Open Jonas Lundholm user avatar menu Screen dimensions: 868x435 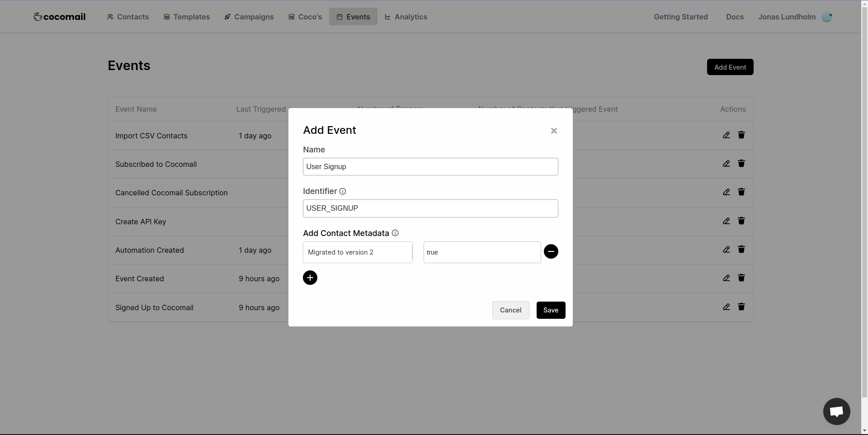[x=827, y=17]
